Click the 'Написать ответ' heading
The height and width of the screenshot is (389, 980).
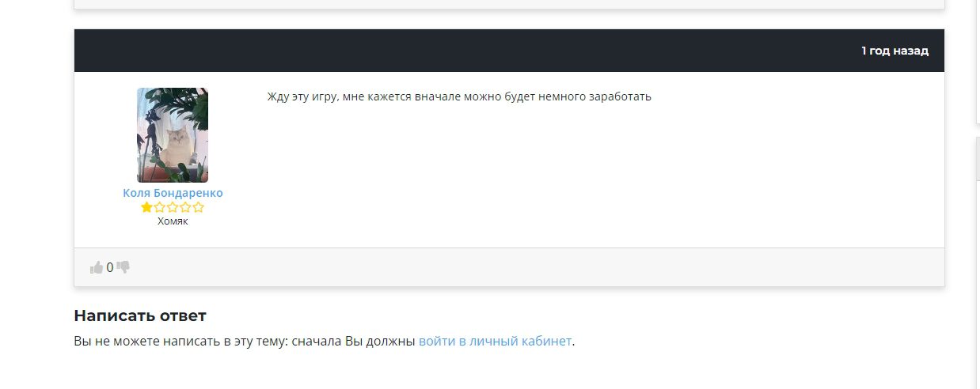pos(140,315)
